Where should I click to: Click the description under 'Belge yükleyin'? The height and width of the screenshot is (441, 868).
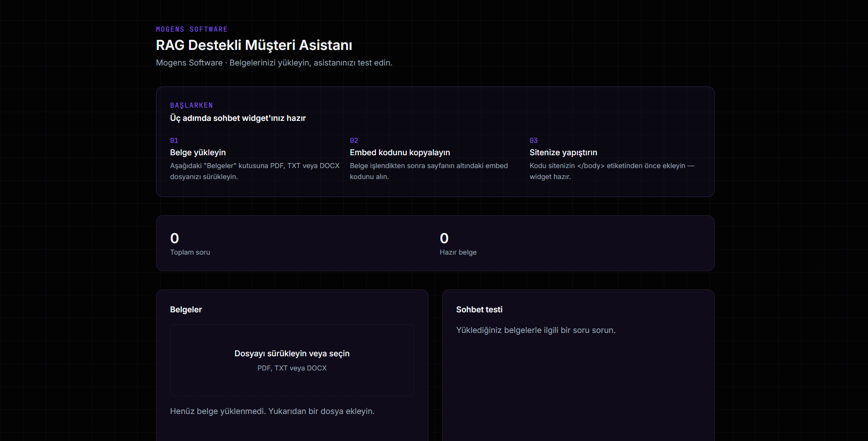coord(255,171)
